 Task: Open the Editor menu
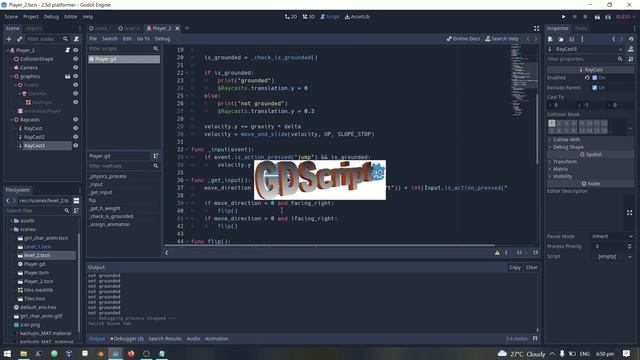71,17
